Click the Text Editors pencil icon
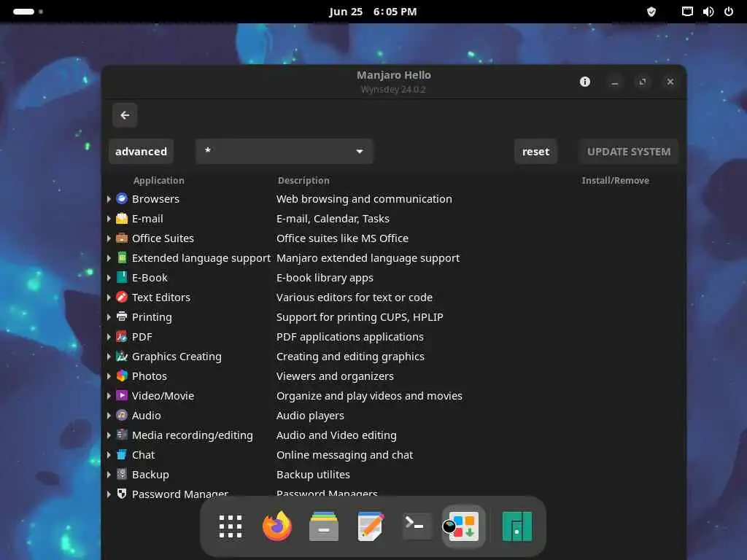Screen dimensions: 747x560 122,297
